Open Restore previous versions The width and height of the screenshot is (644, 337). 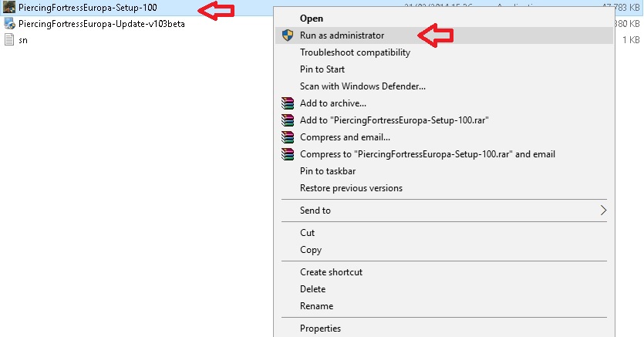(351, 188)
